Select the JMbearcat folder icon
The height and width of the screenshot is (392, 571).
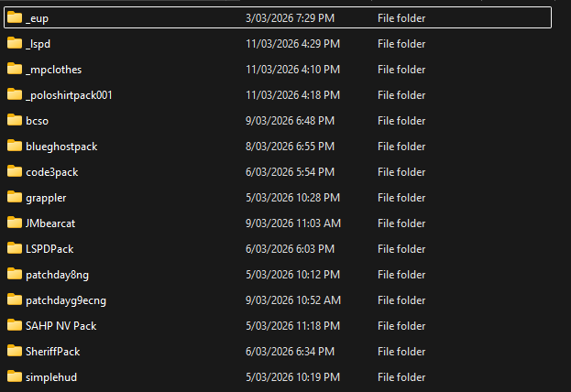tap(14, 223)
